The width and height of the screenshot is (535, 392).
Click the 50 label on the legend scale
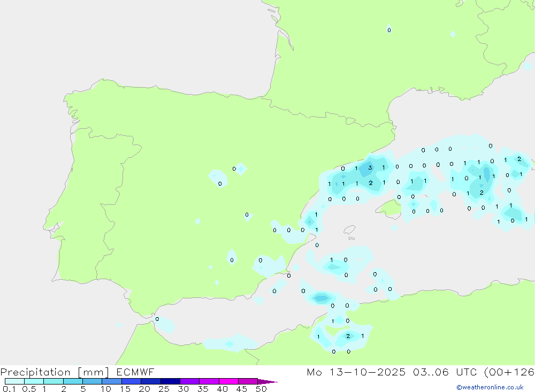261,389
